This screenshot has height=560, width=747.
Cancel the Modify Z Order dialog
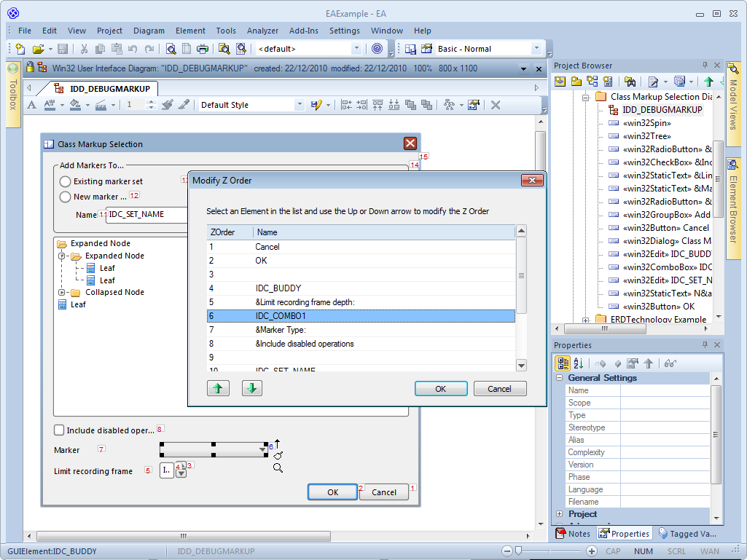pyautogui.click(x=500, y=388)
